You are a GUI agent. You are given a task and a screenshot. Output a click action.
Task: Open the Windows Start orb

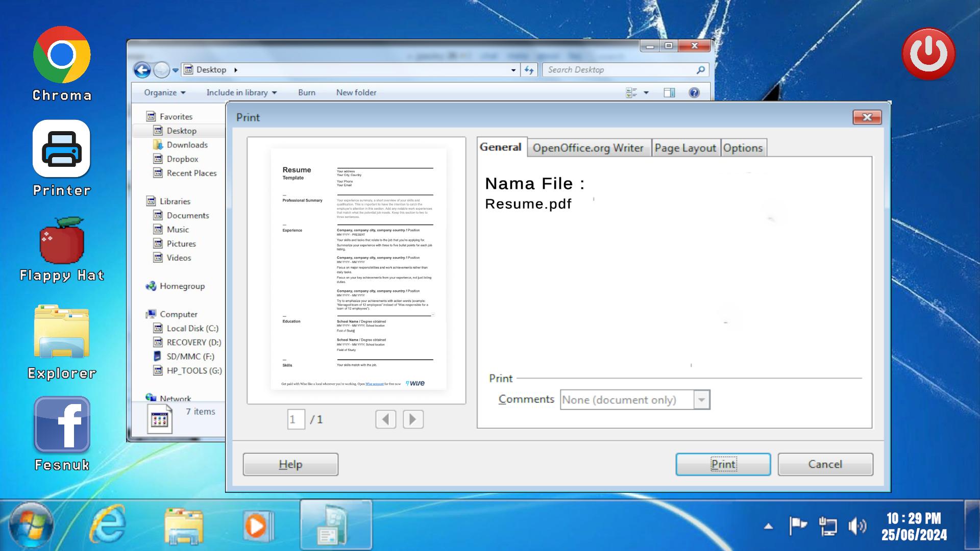(x=31, y=525)
